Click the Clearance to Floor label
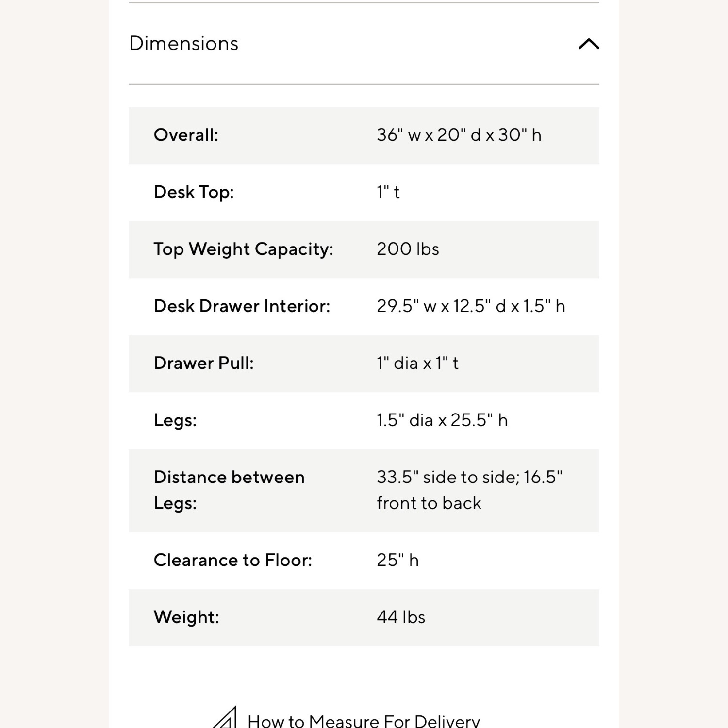The image size is (728, 728). (x=233, y=560)
